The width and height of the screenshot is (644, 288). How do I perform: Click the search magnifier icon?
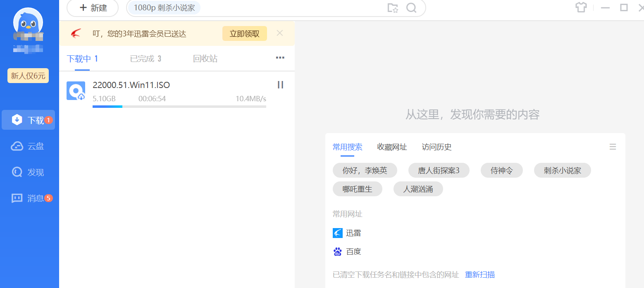coord(411,8)
